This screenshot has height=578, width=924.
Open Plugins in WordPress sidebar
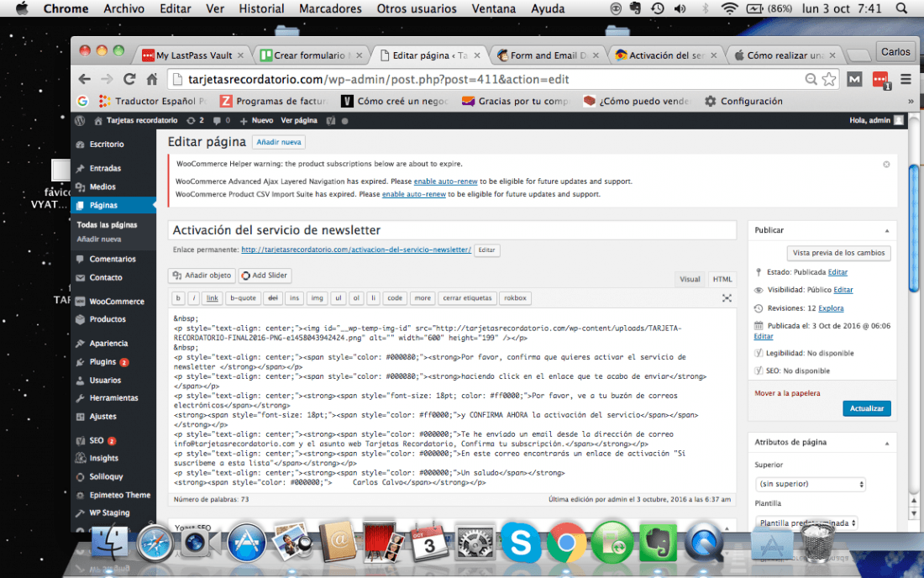coord(102,362)
